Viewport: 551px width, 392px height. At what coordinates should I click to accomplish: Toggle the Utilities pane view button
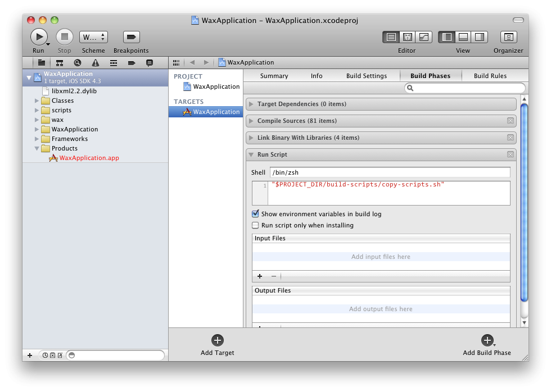[479, 37]
